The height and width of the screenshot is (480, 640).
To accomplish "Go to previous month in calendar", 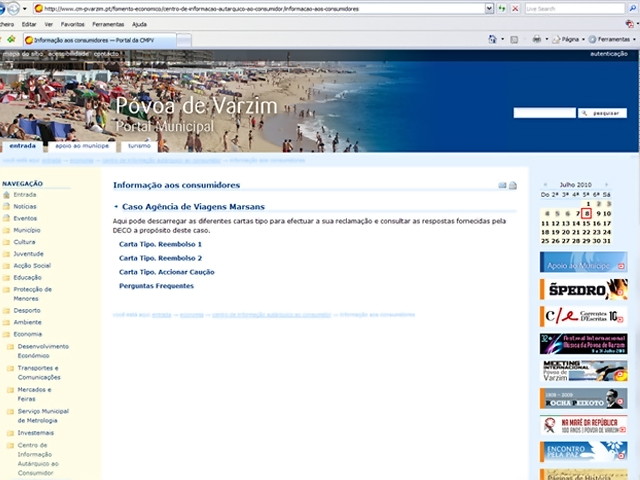I will (545, 184).
